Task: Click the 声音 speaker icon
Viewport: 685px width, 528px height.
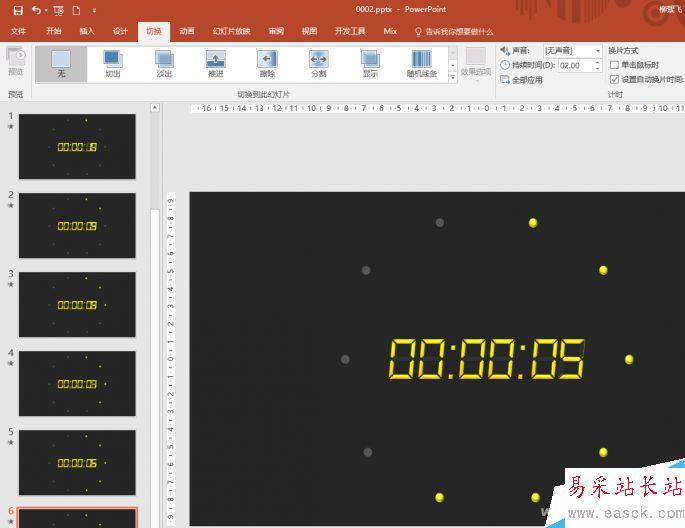Action: pos(505,50)
